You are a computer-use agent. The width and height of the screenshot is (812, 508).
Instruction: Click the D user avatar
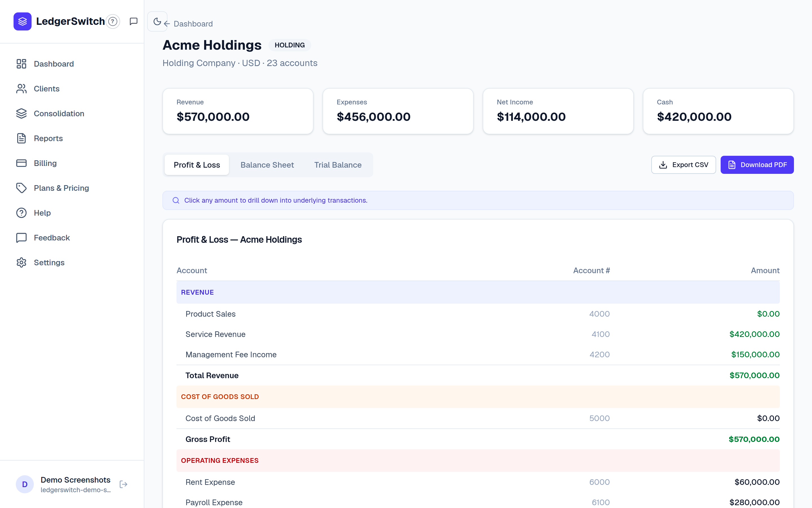[x=25, y=484]
